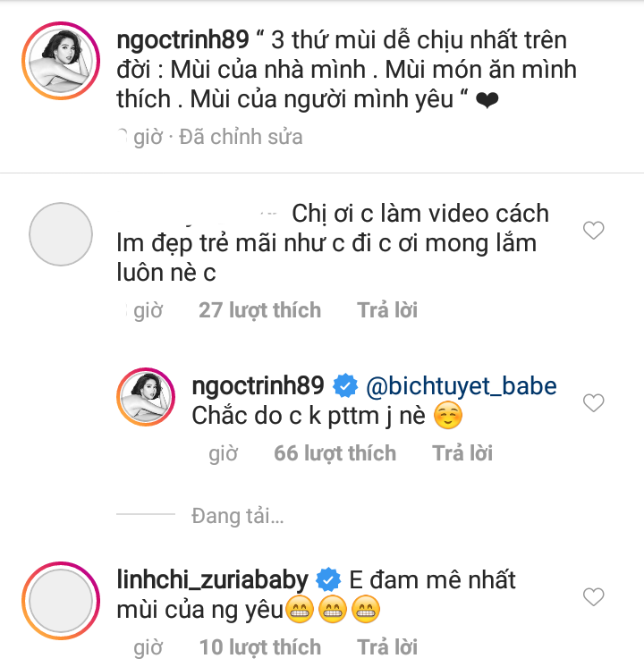644x667 pixels.
Task: View the 66 lượt thích likes list
Action: (x=335, y=453)
